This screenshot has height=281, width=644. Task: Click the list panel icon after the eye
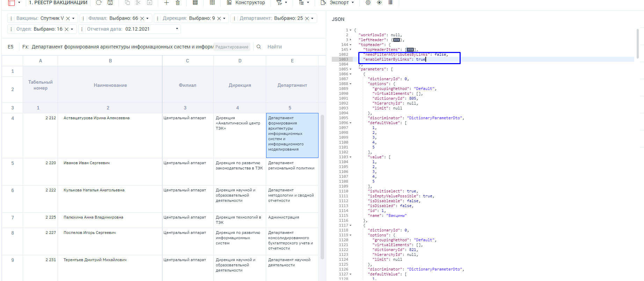pos(390,2)
